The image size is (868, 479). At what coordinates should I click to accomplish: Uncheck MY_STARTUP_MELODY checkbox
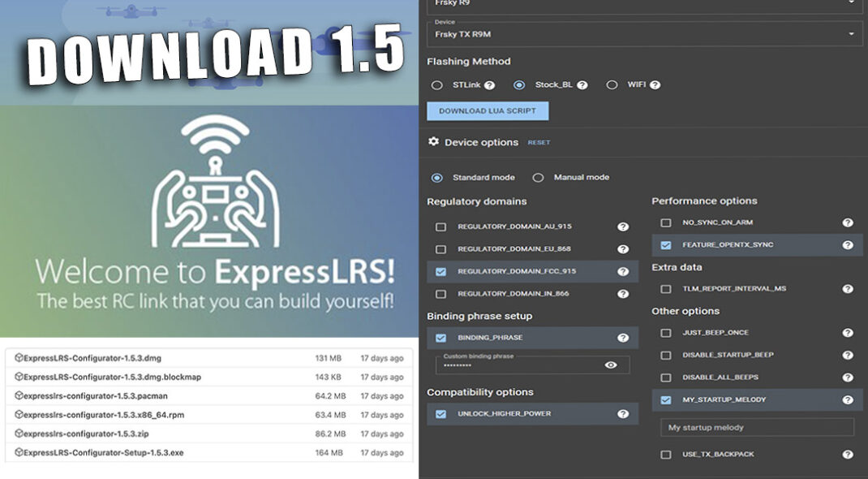pos(666,399)
